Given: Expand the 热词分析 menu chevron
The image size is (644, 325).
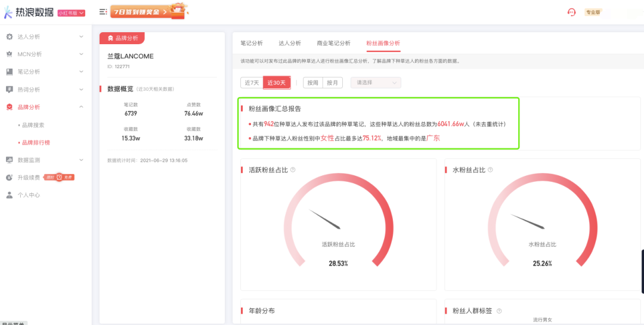Looking at the screenshot, I should (x=81, y=89).
